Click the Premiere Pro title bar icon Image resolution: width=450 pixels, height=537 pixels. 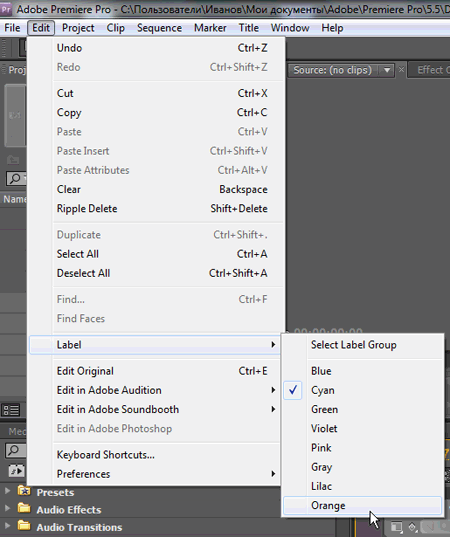[6, 9]
